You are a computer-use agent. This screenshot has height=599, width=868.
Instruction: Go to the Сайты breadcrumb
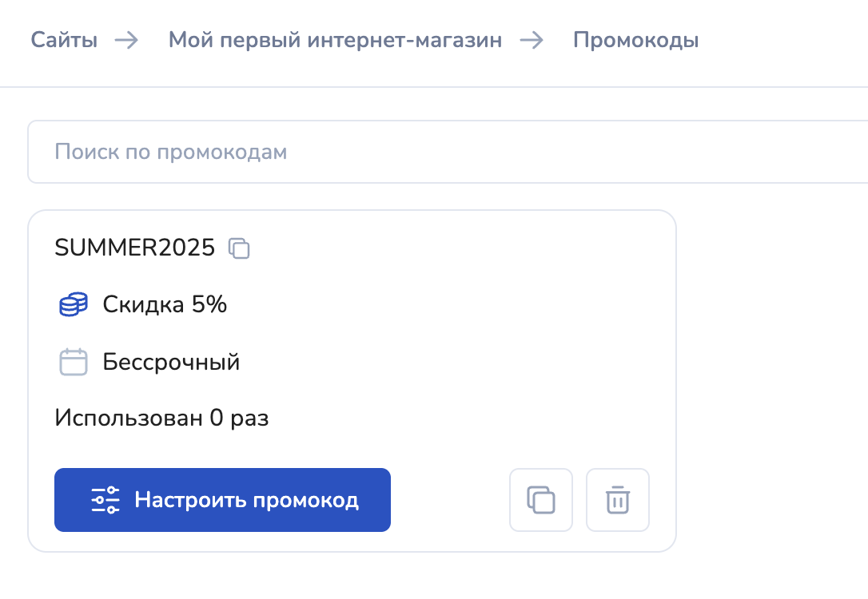[64, 40]
